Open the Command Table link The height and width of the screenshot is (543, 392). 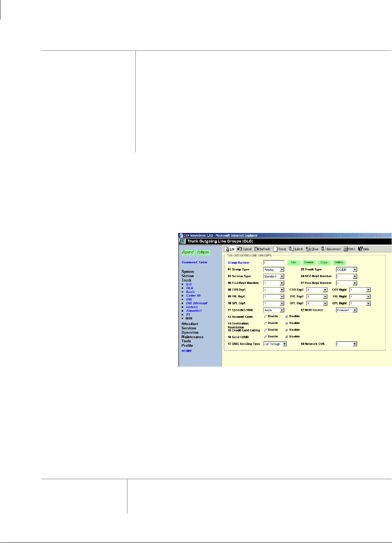tap(194, 263)
